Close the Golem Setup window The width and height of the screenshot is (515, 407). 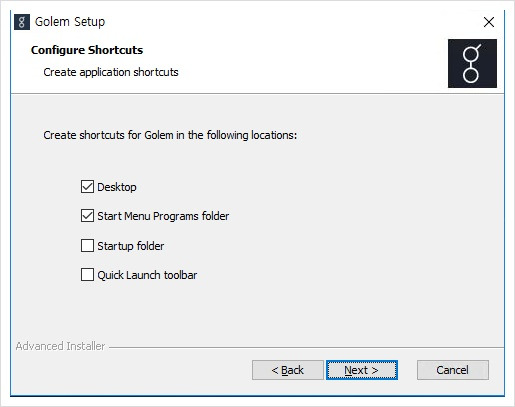489,22
